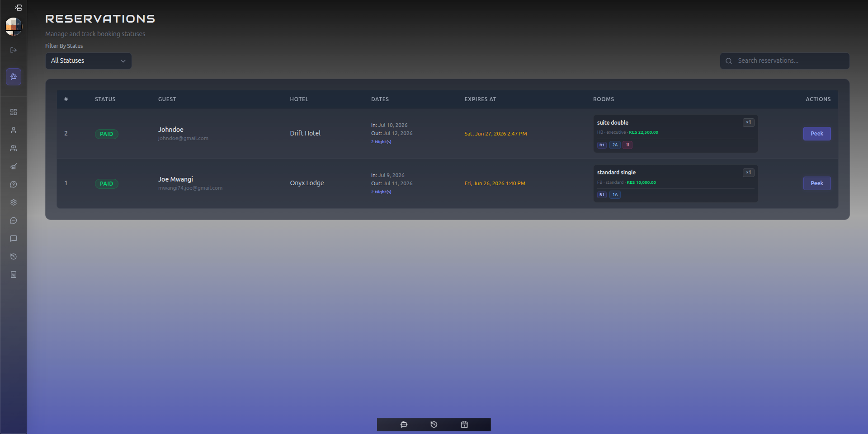Screen dimensions: 868x434
Task: Click the suite double room card title
Action: 613,123
